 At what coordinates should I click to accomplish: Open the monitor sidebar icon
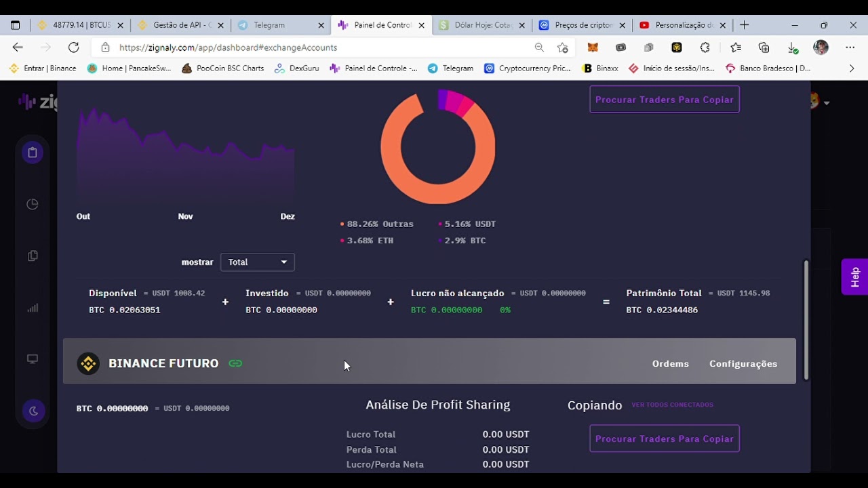pyautogui.click(x=32, y=359)
